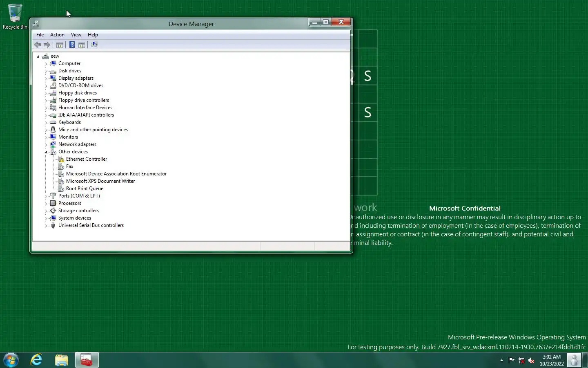Select the Microsoft XPS Document Writer icon
This screenshot has height=368, width=588.
[x=61, y=181]
